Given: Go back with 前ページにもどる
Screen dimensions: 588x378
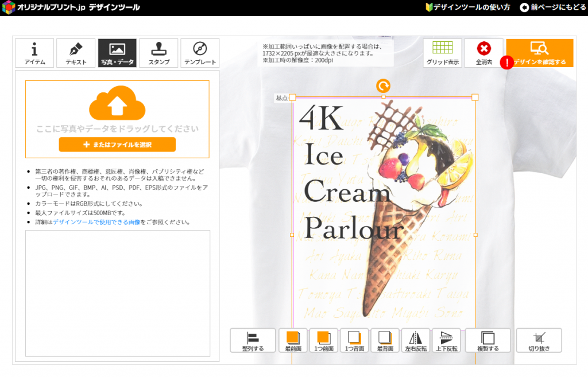Looking at the screenshot, I should pyautogui.click(x=553, y=7).
